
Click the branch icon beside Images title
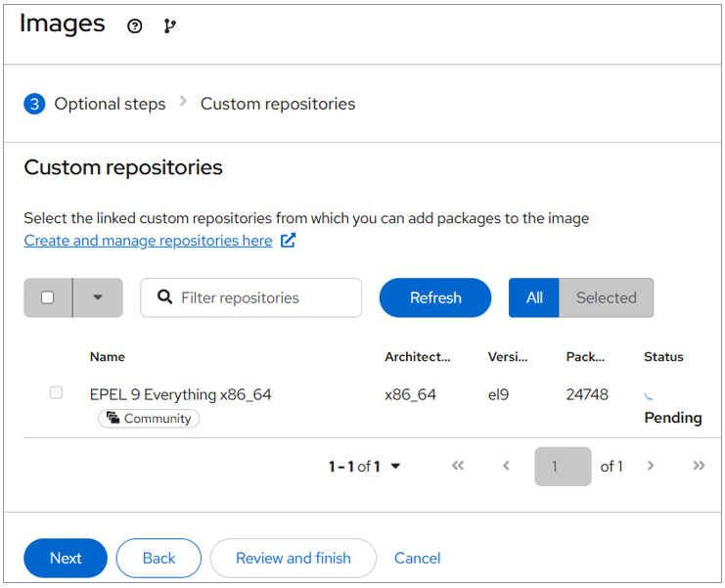[x=170, y=26]
